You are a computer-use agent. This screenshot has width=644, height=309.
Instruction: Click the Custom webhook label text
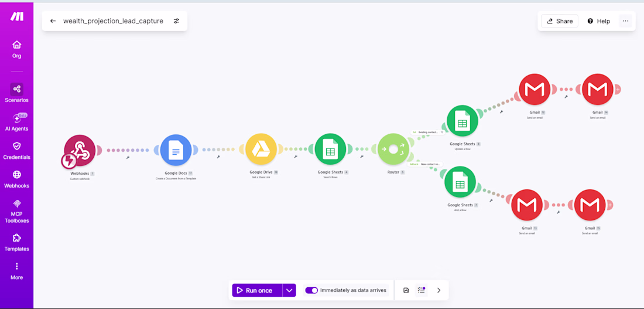tap(80, 179)
